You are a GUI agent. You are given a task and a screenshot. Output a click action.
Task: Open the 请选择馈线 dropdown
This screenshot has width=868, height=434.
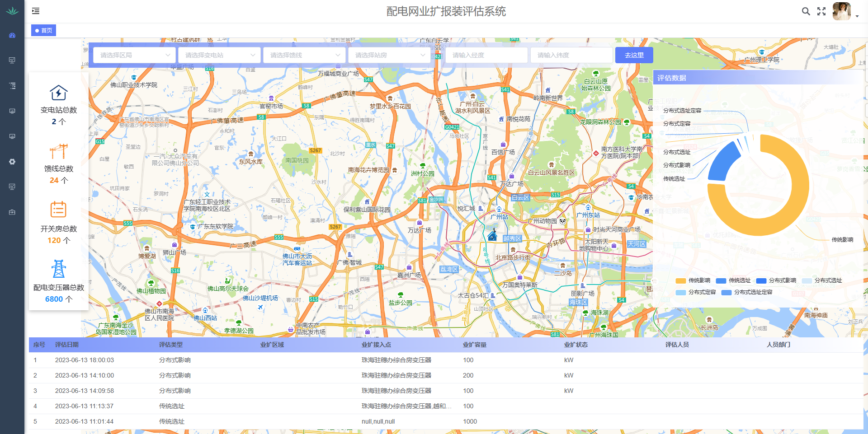pyautogui.click(x=304, y=55)
